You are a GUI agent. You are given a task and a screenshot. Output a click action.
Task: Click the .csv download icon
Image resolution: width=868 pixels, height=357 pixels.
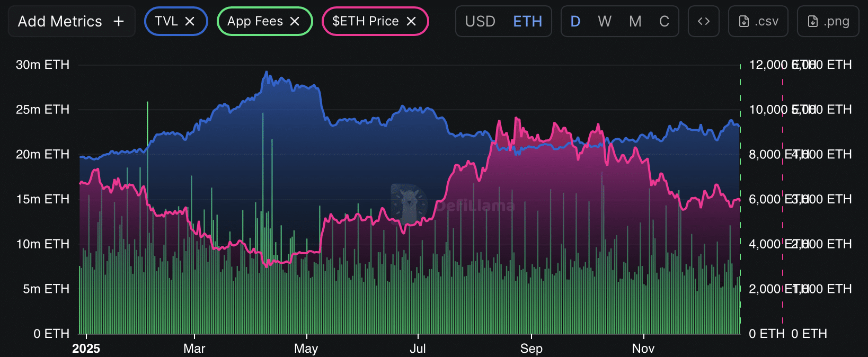pos(743,21)
